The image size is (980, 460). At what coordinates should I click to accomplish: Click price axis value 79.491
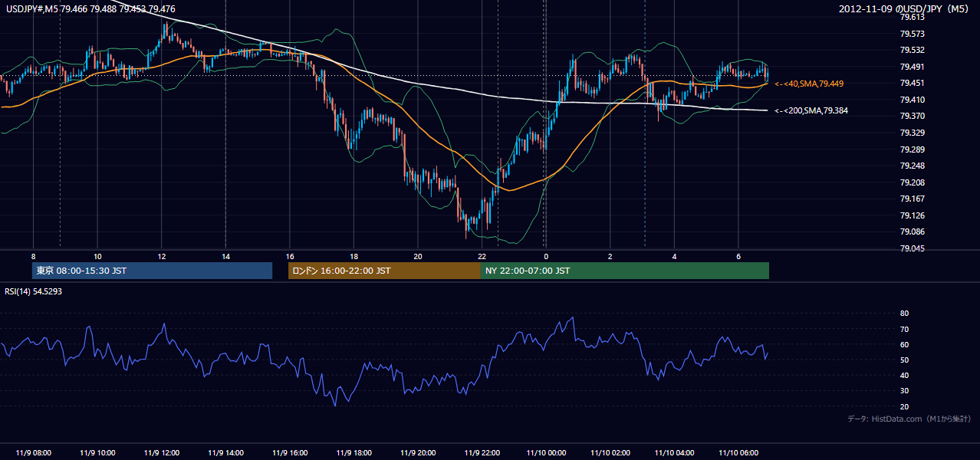point(912,67)
